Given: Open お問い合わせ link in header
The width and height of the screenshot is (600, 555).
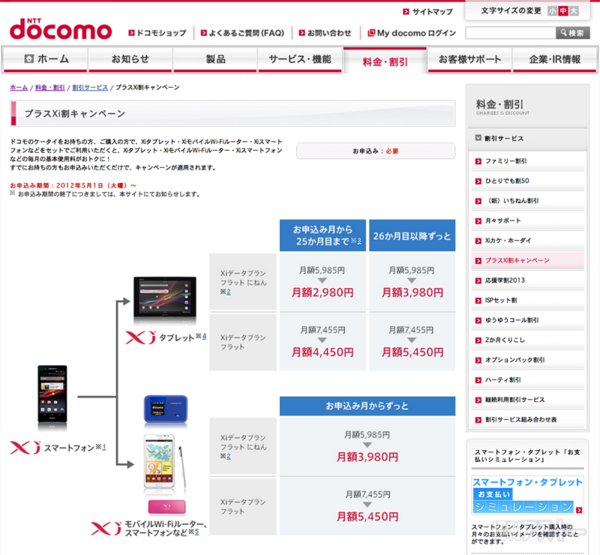Looking at the screenshot, I should tap(329, 33).
